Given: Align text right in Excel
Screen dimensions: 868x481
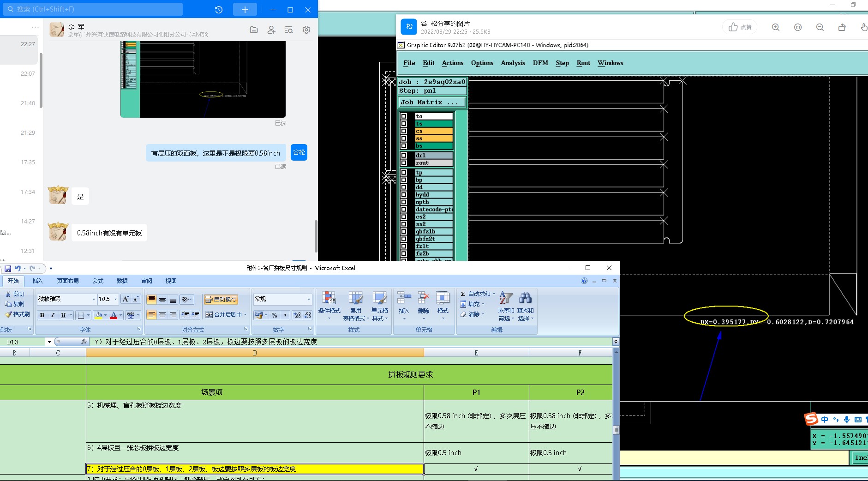Looking at the screenshot, I should pyautogui.click(x=173, y=315).
